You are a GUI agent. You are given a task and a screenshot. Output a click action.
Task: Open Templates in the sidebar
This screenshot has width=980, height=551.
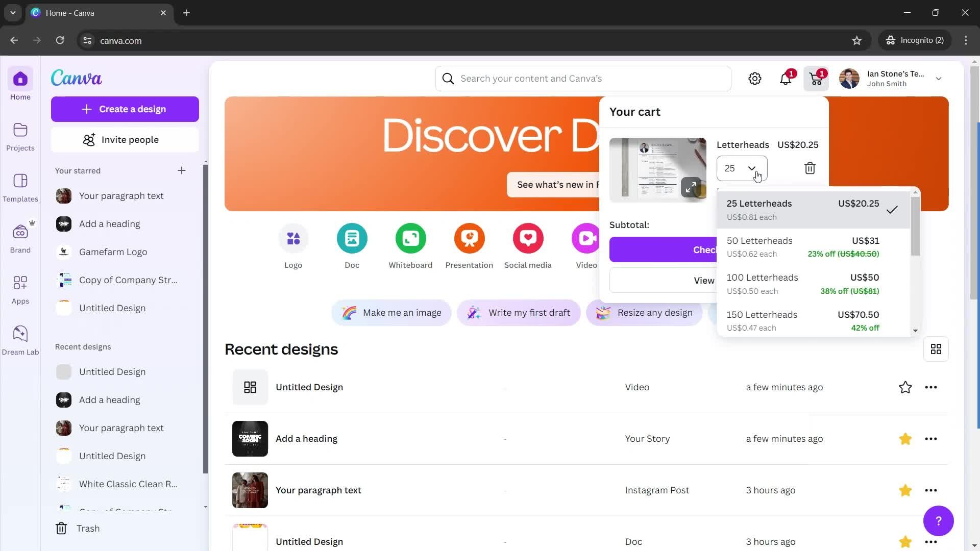pyautogui.click(x=20, y=188)
